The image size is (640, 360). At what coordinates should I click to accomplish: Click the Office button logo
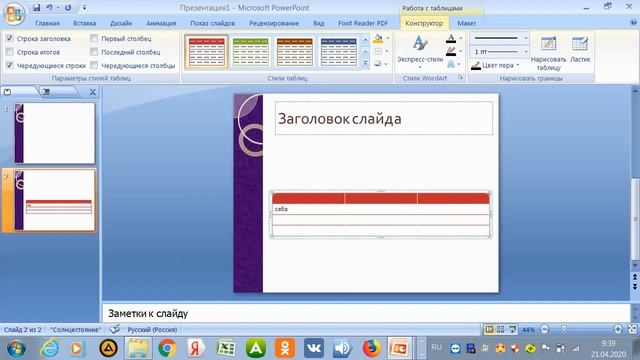[x=14, y=14]
